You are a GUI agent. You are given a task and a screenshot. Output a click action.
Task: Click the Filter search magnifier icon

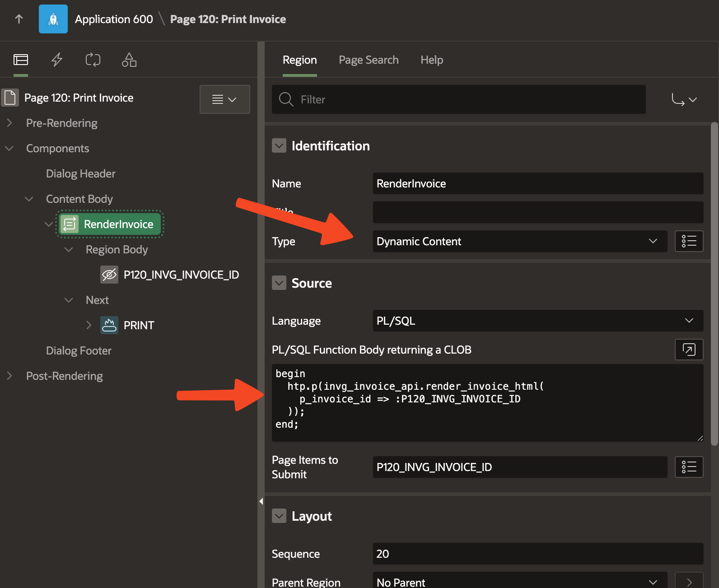pyautogui.click(x=286, y=99)
